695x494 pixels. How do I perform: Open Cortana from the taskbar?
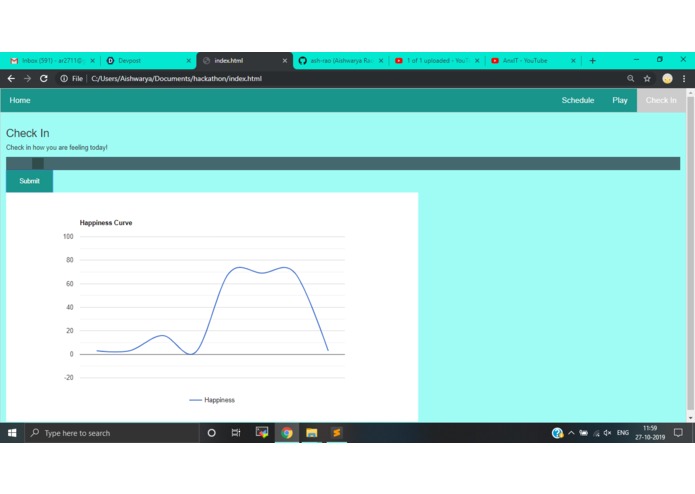point(211,433)
